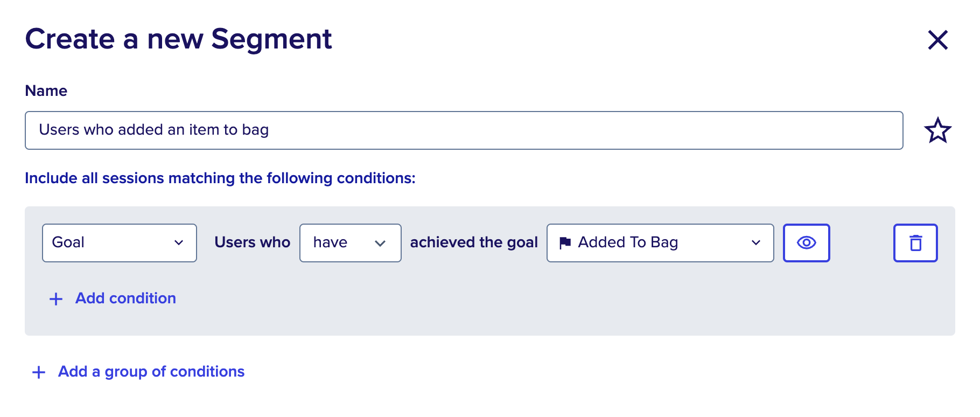
Task: Delete the Goal condition using the trash icon
Action: click(x=915, y=242)
